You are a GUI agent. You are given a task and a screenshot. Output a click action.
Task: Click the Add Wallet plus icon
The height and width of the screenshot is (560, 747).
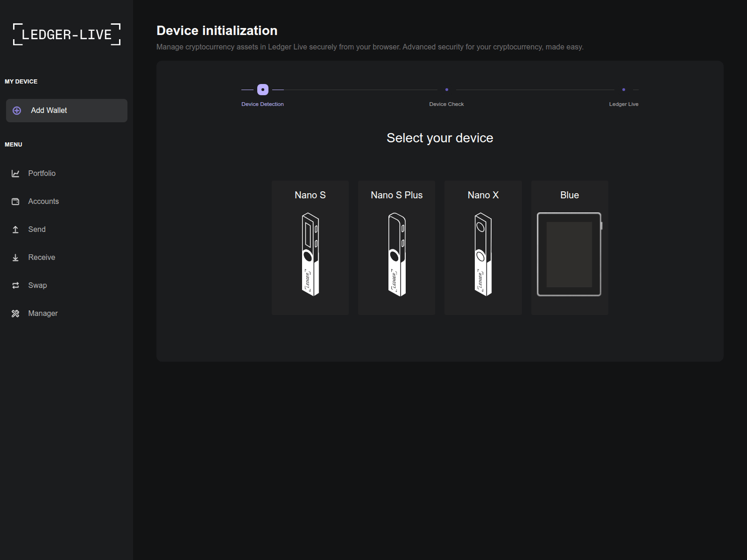17,111
